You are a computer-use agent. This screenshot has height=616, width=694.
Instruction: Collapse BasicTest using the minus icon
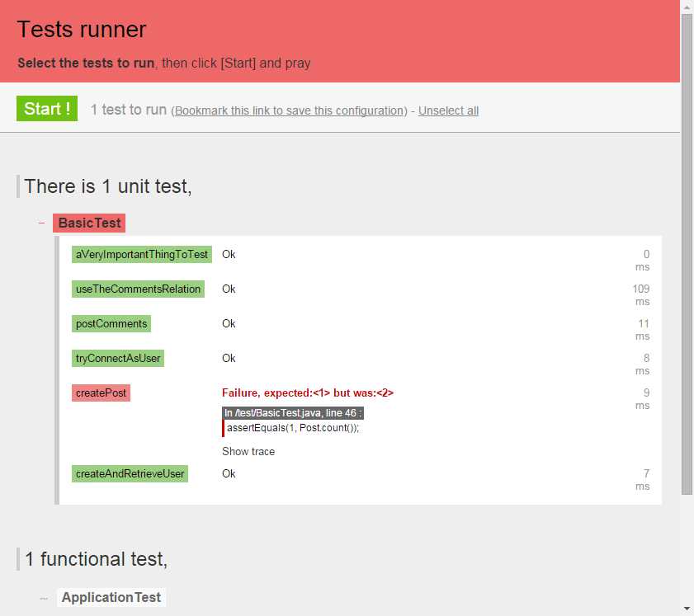[x=41, y=223]
